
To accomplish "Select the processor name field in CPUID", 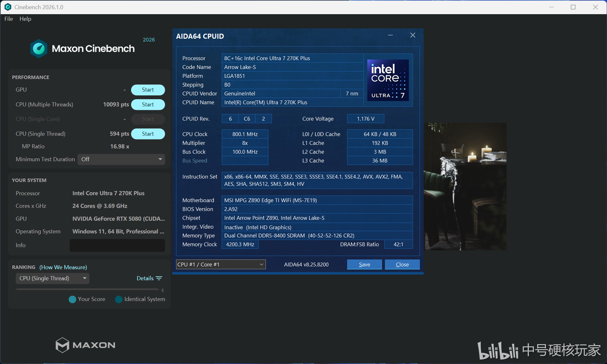I will point(292,59).
